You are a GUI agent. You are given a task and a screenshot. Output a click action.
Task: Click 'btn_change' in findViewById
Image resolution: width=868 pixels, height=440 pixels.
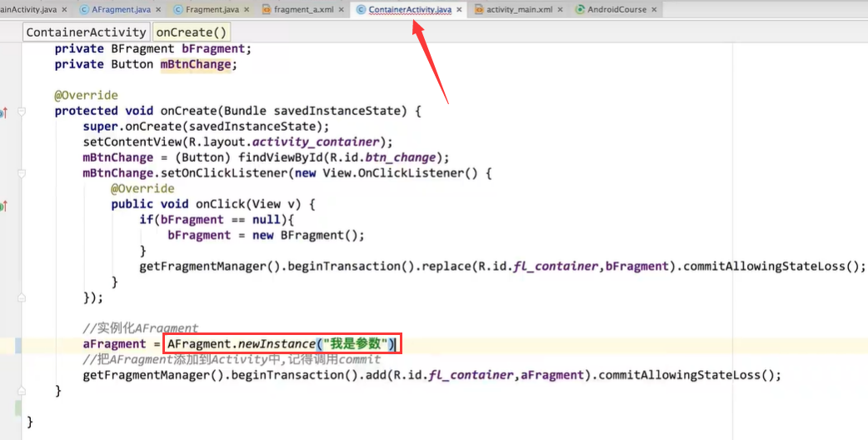pyautogui.click(x=400, y=157)
